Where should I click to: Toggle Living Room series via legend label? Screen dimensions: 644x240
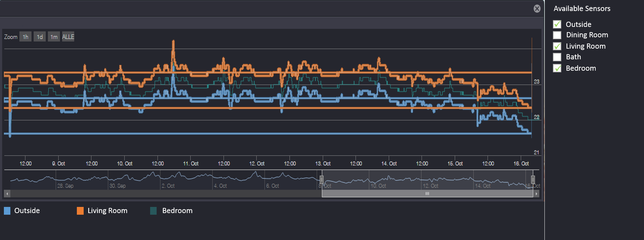tap(107, 211)
